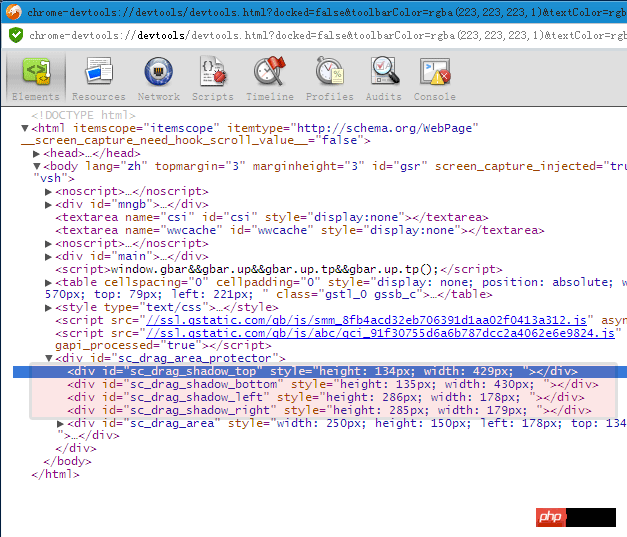Open the Elements panel icon
The height and width of the screenshot is (537, 627).
tap(36, 72)
